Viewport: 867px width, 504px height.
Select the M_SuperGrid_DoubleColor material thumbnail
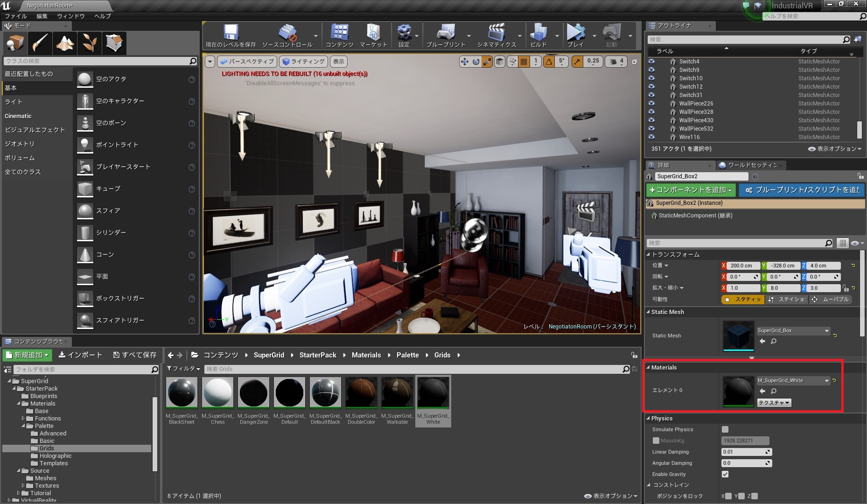point(361,392)
